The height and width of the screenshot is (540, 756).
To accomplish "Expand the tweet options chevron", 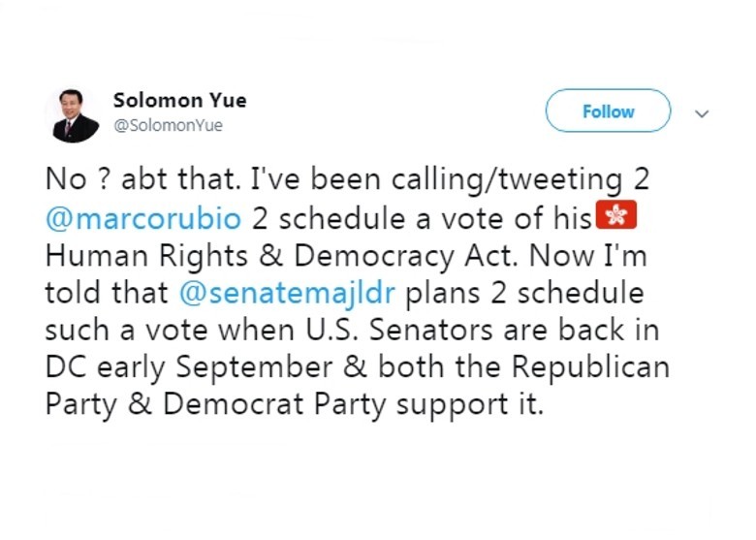I will pyautogui.click(x=703, y=112).
